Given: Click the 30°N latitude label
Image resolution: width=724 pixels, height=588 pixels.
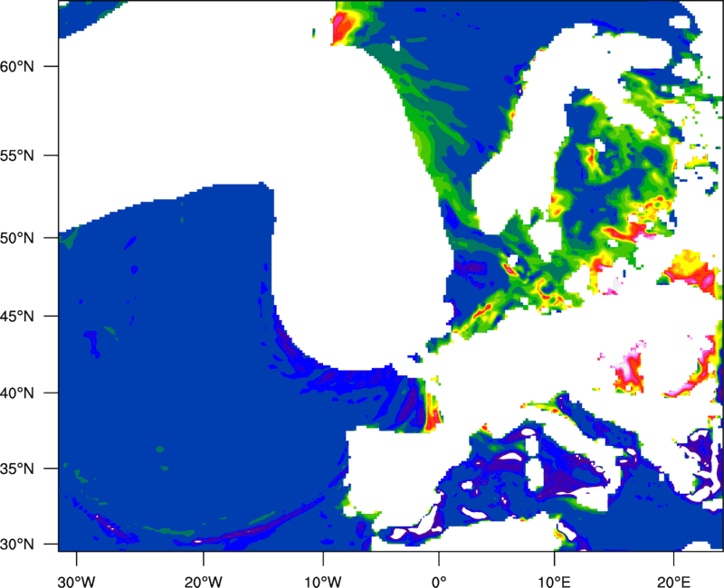Looking at the screenshot, I should (17, 545).
